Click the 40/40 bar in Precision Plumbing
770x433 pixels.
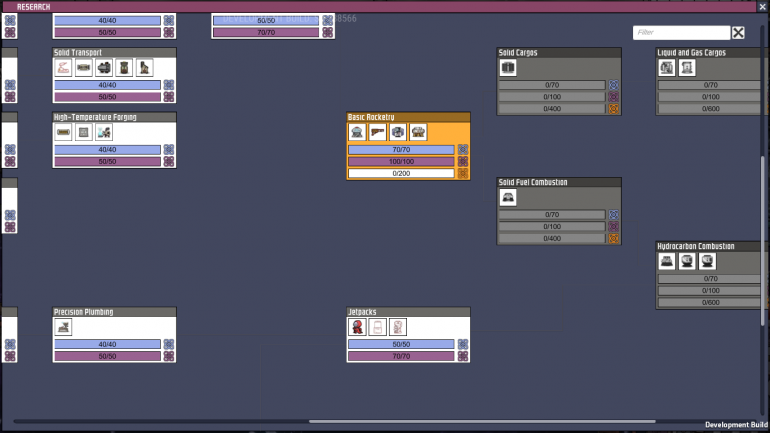107,344
